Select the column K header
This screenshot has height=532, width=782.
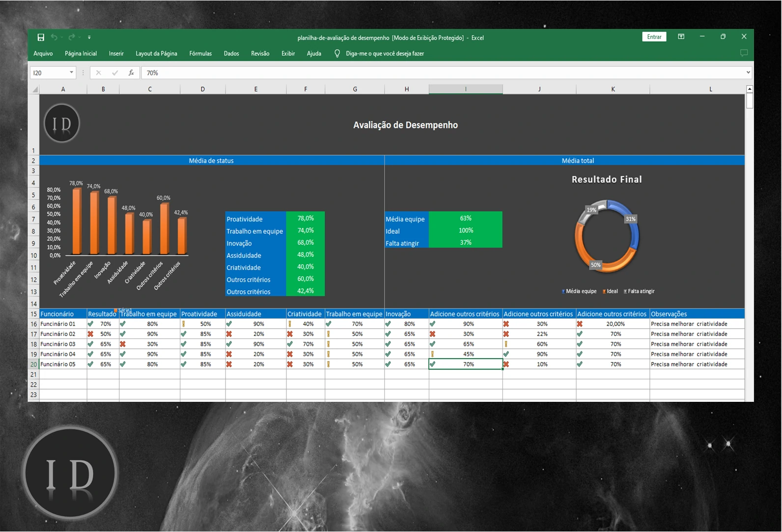[x=613, y=89]
